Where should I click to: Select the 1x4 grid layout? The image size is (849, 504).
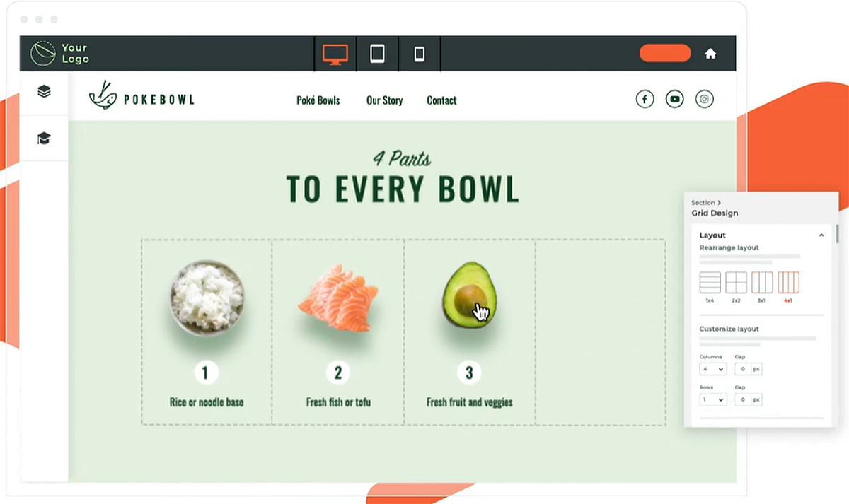710,282
